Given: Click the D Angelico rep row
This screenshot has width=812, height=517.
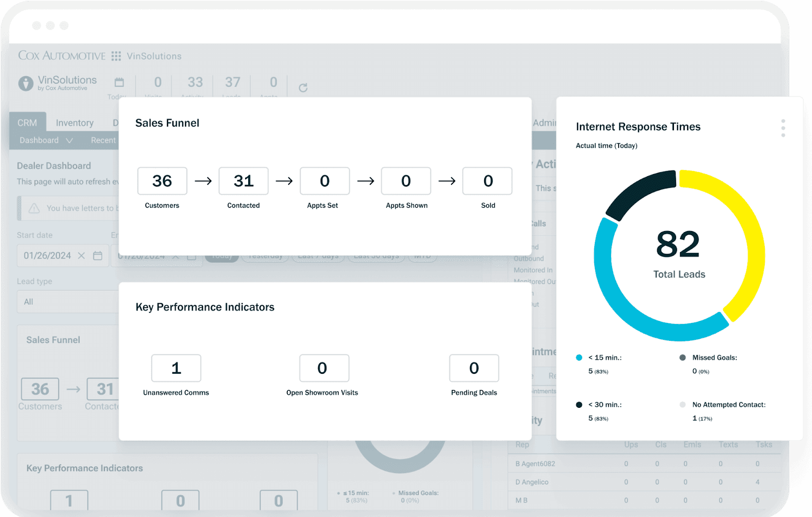Looking at the screenshot, I should coord(645,482).
